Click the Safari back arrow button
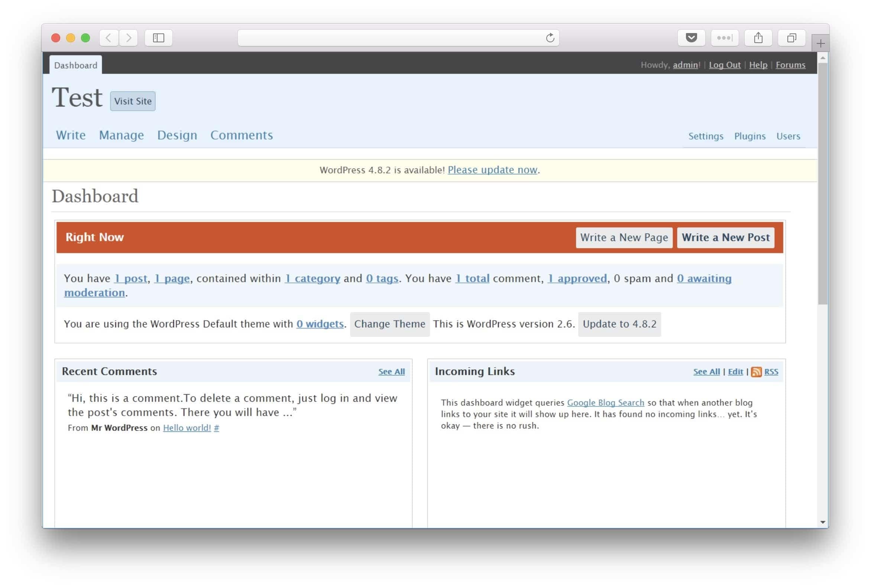The width and height of the screenshot is (871, 588). click(109, 38)
